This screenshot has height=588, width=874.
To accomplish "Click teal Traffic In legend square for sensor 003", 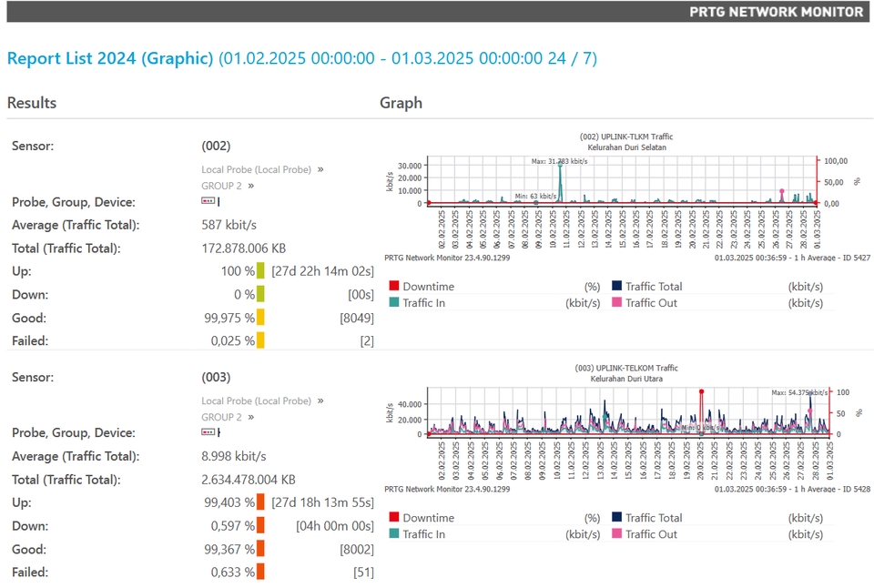I will click(394, 533).
